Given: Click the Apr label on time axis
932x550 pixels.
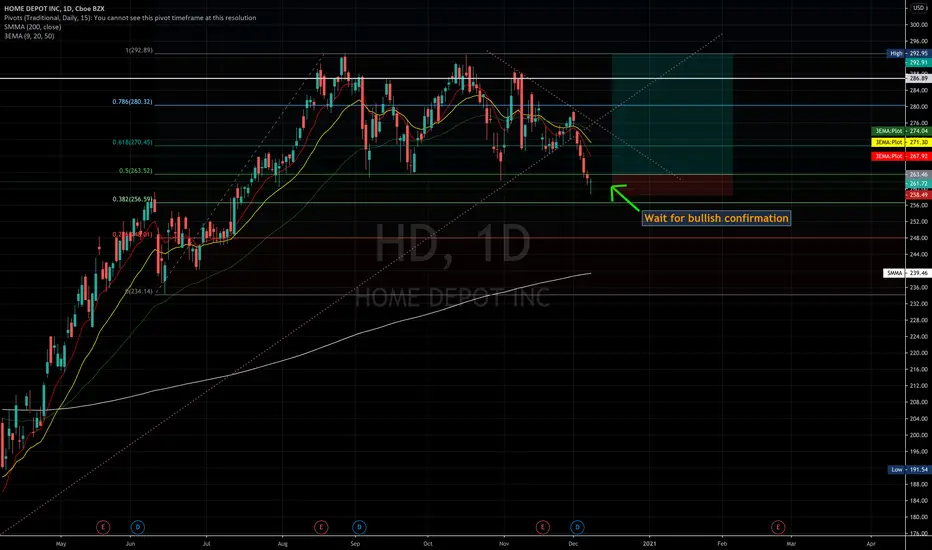Looking at the screenshot, I should [x=871, y=543].
